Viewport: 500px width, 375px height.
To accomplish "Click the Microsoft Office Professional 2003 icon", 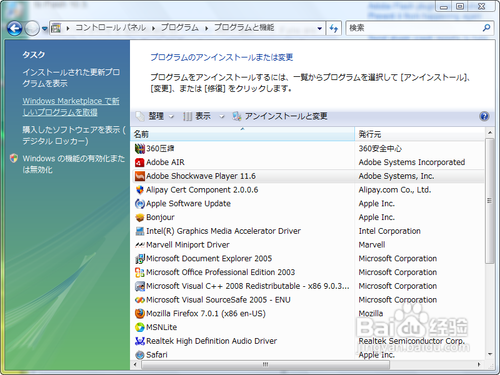I will (x=140, y=272).
